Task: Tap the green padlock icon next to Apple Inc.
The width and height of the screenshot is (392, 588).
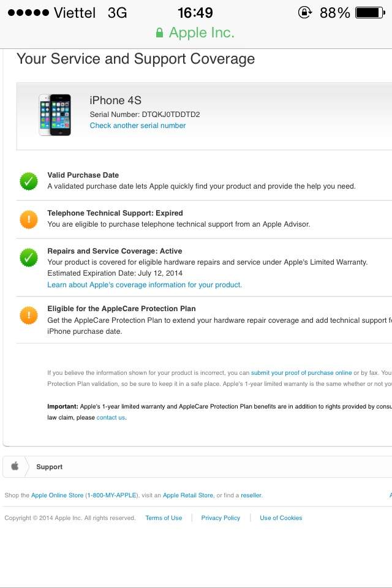Action: (159, 32)
